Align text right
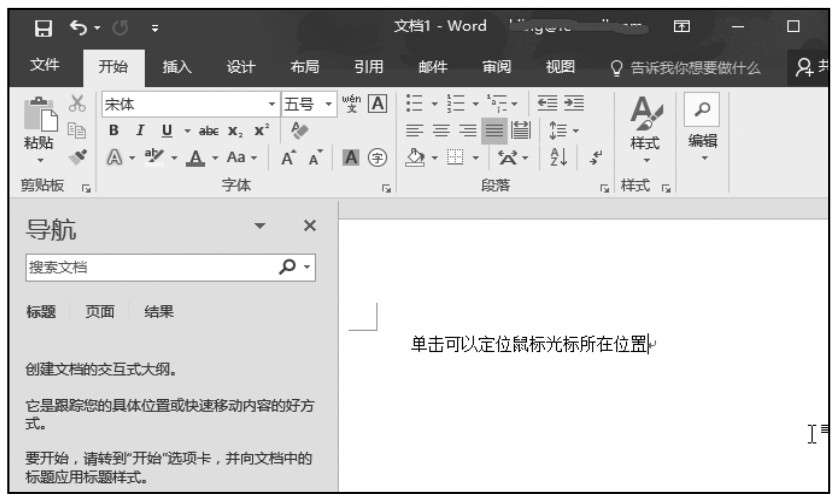Viewport: 840px width, 500px height. click(x=468, y=130)
